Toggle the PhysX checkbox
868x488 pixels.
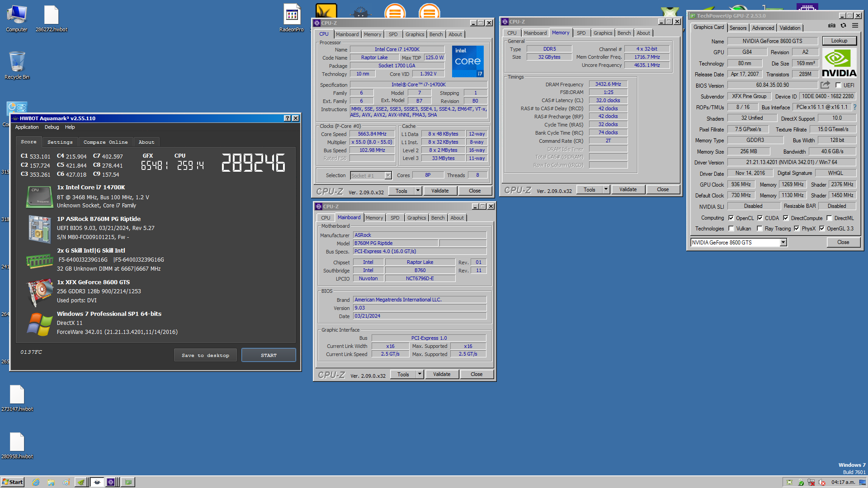click(x=797, y=228)
